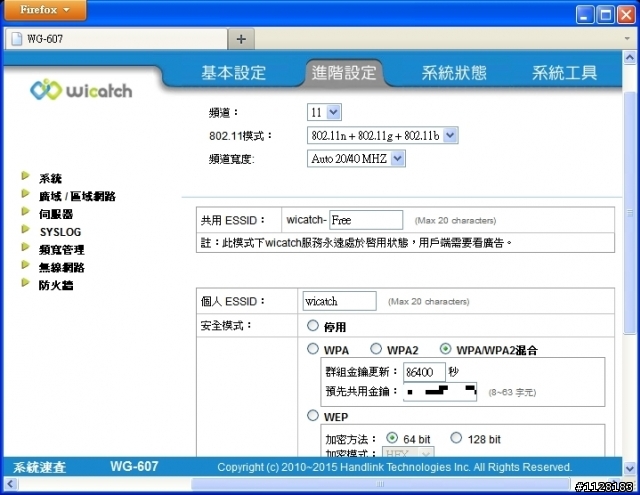The image size is (640, 495).
Task: Open the 無線網路 sidebar item
Action: coord(62,267)
